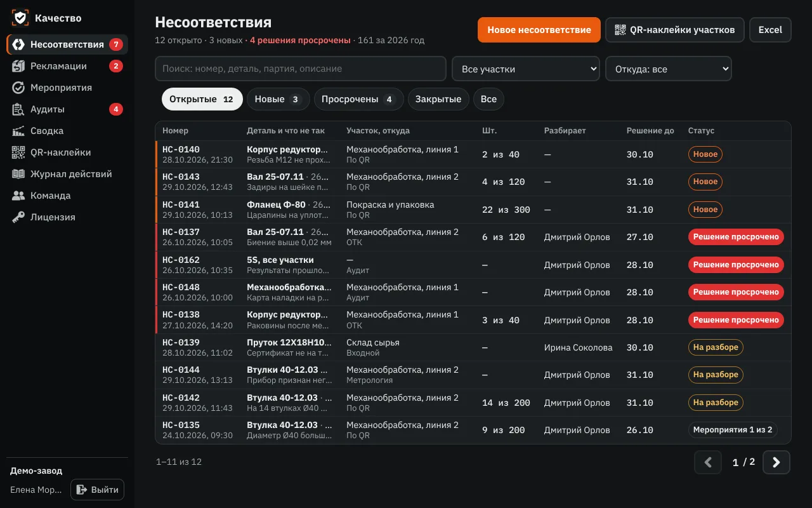Viewport: 812px width, 508px height.
Task: Click the Рекламации sidebar icon
Action: (18, 66)
